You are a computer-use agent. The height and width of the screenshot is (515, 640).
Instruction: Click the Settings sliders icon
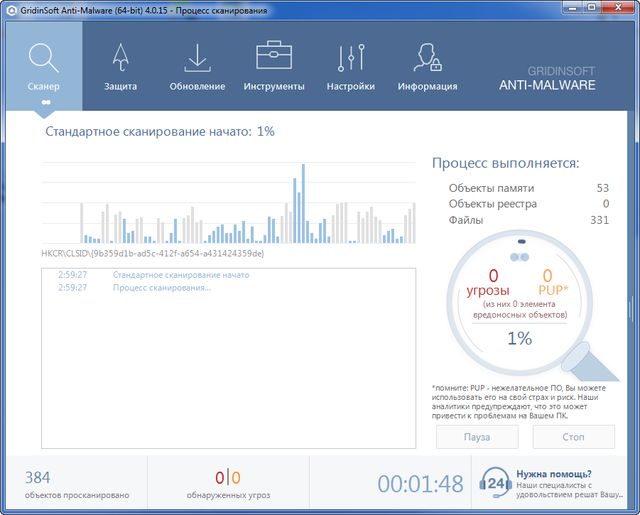[350, 57]
